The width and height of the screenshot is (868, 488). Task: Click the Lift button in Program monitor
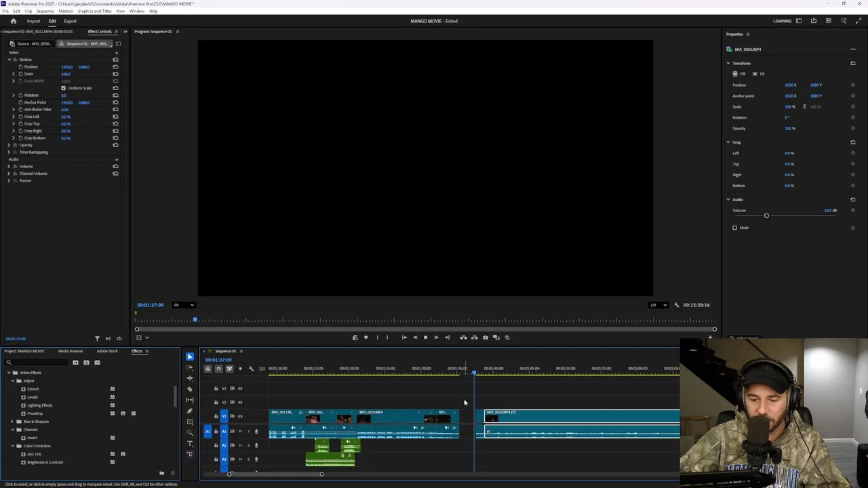[464, 338]
